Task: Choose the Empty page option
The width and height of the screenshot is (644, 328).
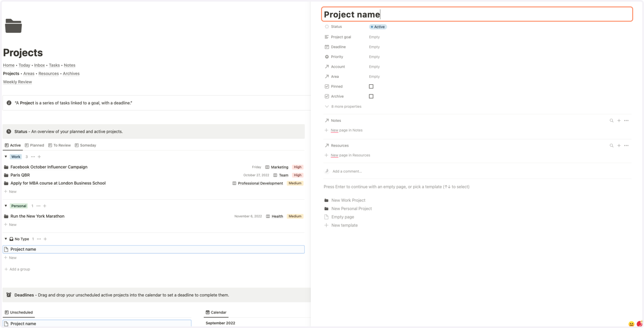Action: [x=343, y=217]
